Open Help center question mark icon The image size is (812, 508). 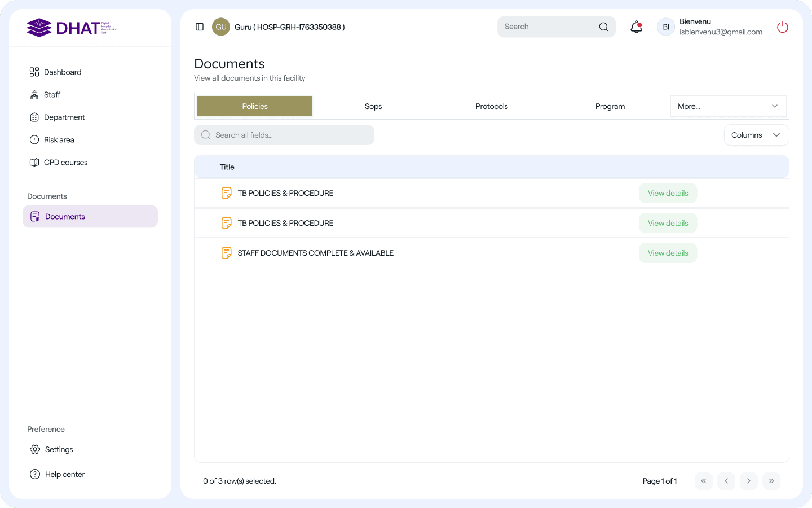point(35,474)
